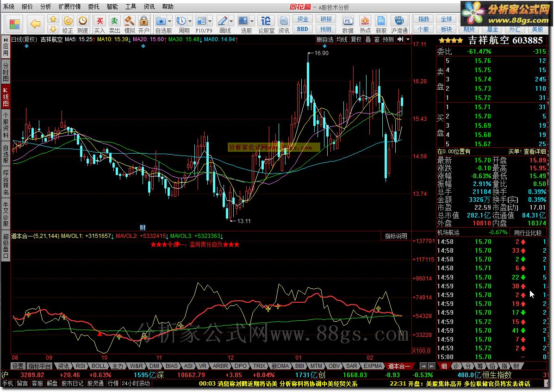554x392 pixels.
Task: Go to next stock with down arrow
Action: pyautogui.click(x=53, y=29)
